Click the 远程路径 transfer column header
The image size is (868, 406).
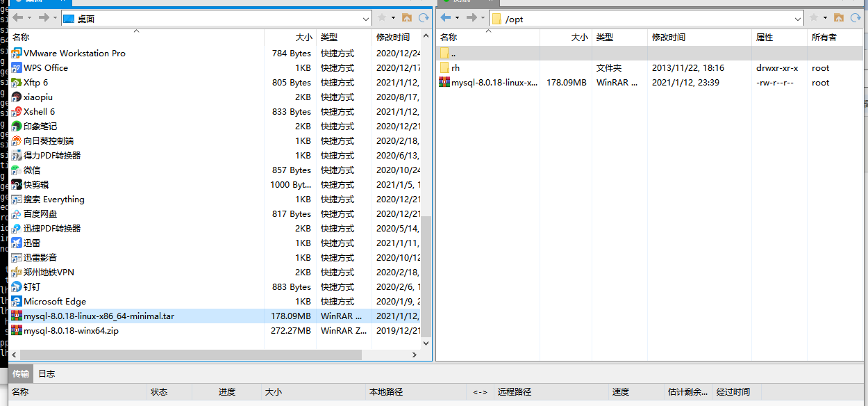click(x=515, y=392)
